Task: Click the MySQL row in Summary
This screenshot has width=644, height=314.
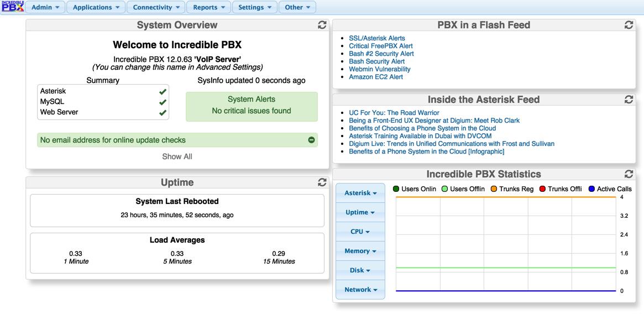Action: point(103,102)
